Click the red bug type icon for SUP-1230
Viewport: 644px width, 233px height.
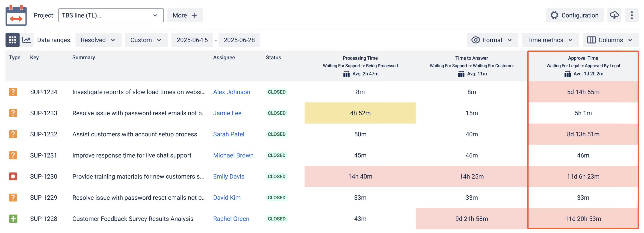click(x=13, y=176)
